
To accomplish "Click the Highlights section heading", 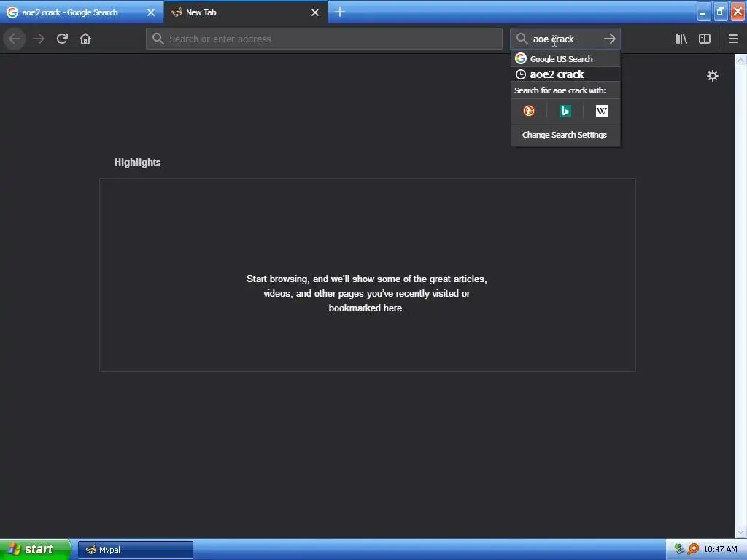I will (x=137, y=163).
